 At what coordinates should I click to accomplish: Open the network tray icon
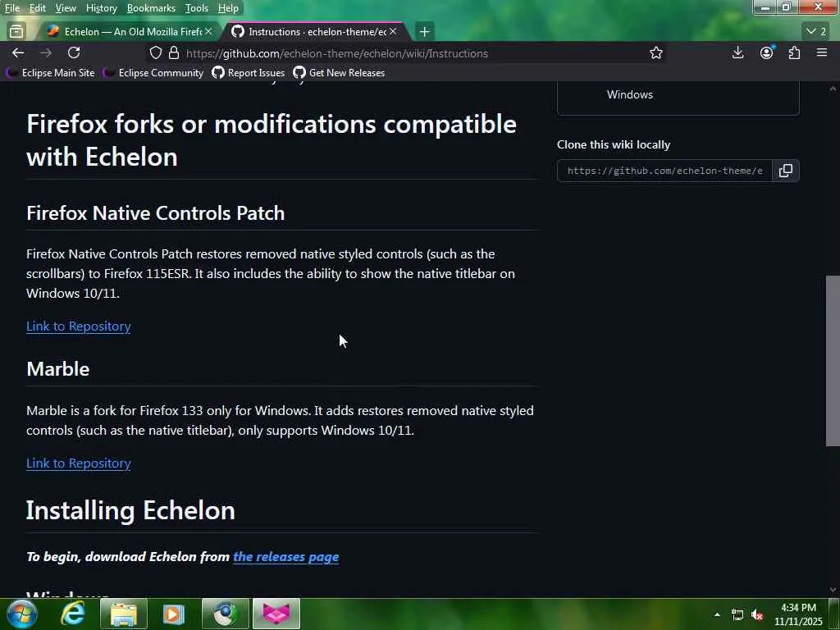coord(737,614)
